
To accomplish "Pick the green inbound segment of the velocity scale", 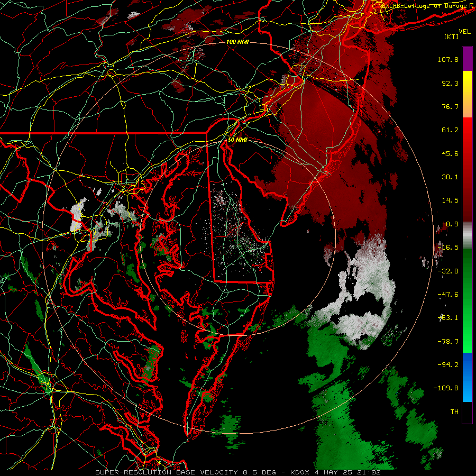I will tap(467, 301).
